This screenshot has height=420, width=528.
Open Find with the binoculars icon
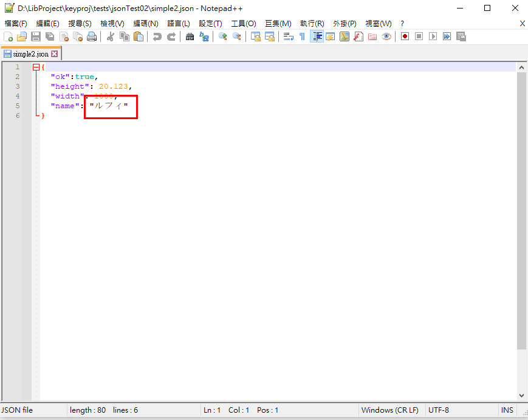coord(190,36)
